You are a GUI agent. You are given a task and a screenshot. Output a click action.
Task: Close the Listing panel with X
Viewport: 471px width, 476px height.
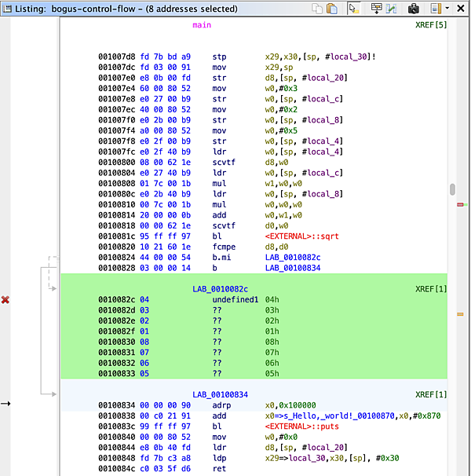(461, 8)
